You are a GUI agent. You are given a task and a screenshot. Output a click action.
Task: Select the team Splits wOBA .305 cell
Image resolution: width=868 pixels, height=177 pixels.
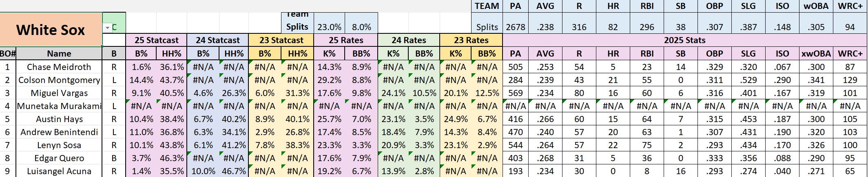click(x=816, y=27)
